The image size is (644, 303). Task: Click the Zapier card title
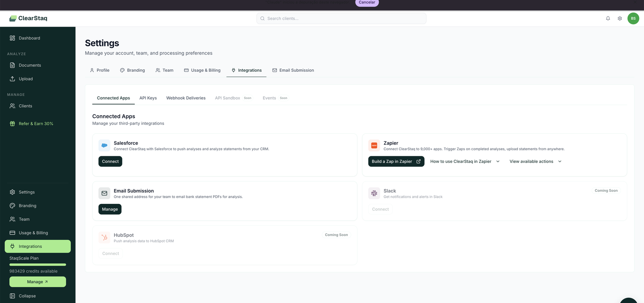point(391,143)
